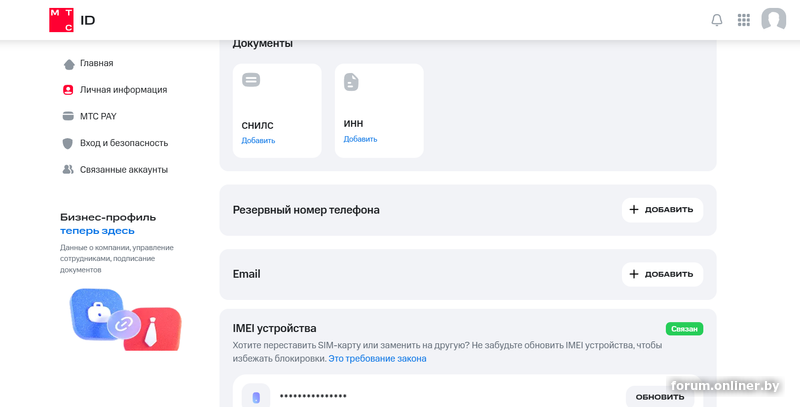Open the notifications bell
Screen dimensions: 800x407
point(717,20)
